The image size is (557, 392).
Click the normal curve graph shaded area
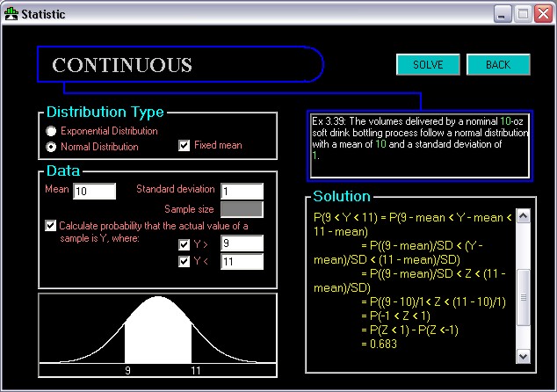click(x=158, y=330)
